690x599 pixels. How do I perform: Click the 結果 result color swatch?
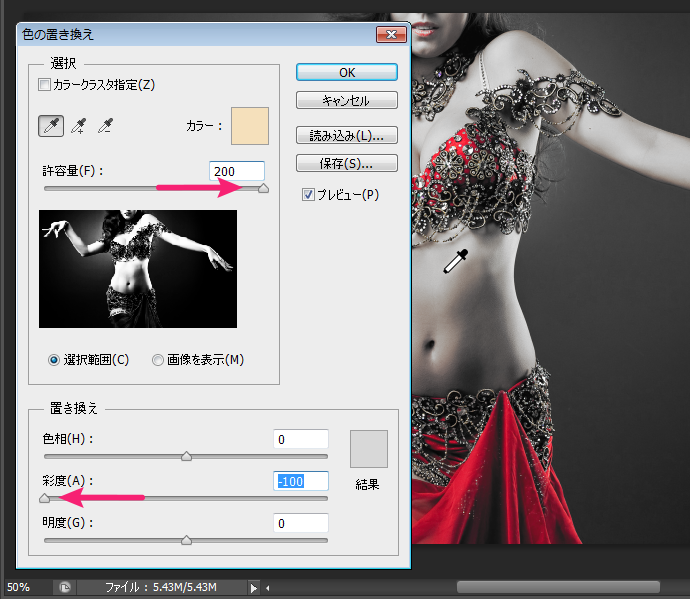coord(368,450)
